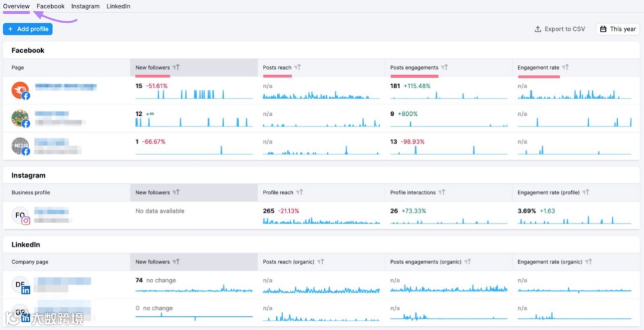The image size is (644, 330).
Task: Sort Instagram Profile interactions column icon
Action: point(442,192)
